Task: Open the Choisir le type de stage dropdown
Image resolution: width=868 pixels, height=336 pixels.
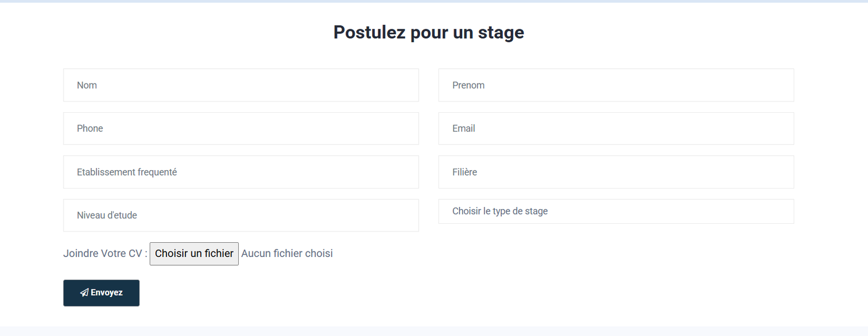Action: 616,211
